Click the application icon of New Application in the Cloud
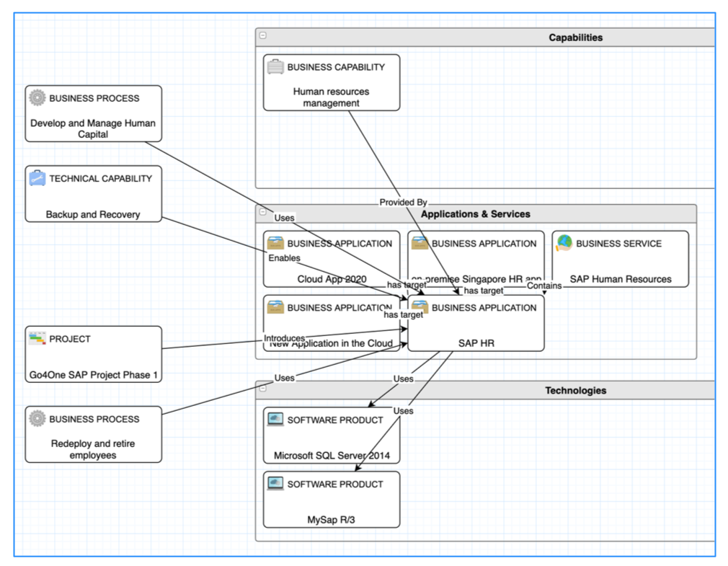The height and width of the screenshot is (566, 728). (275, 307)
